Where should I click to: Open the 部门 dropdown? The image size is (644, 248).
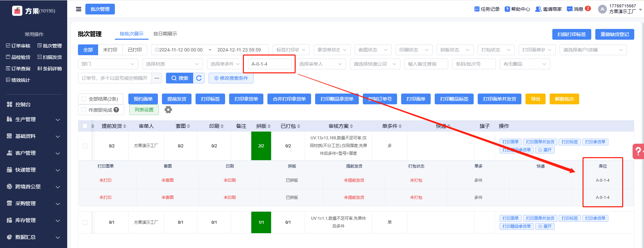coord(108,64)
